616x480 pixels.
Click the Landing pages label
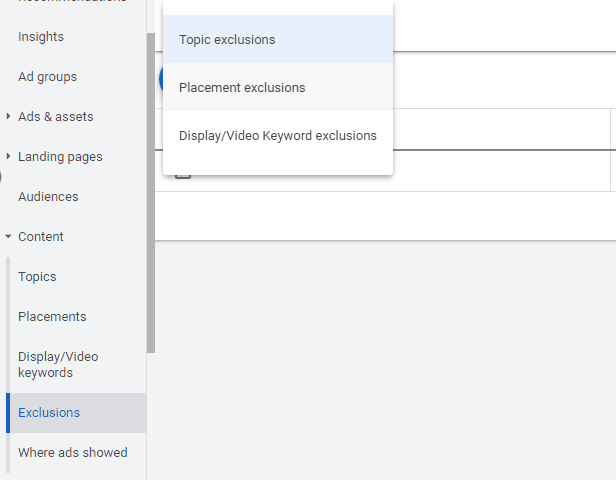[60, 157]
